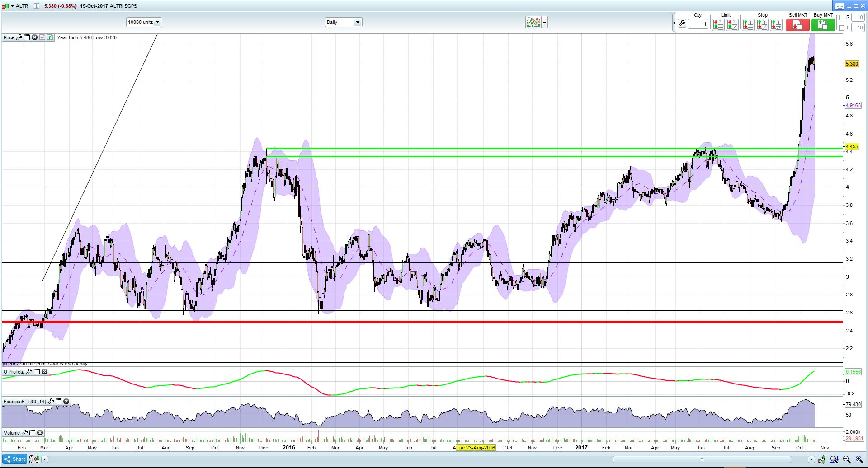Remove the O Profeta indicator panel
Image resolution: width=868 pixels, height=468 pixels.
coord(44,372)
